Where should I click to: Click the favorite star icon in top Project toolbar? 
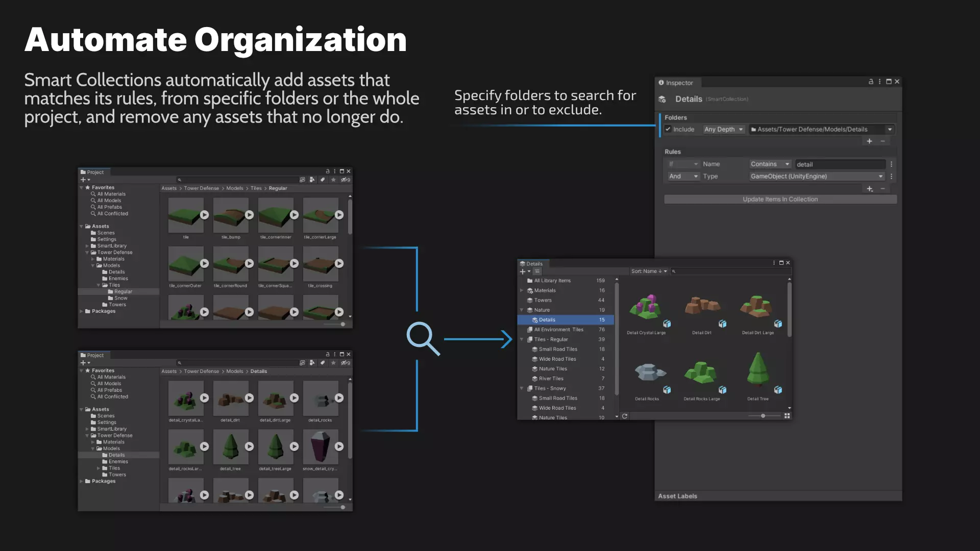(x=333, y=180)
